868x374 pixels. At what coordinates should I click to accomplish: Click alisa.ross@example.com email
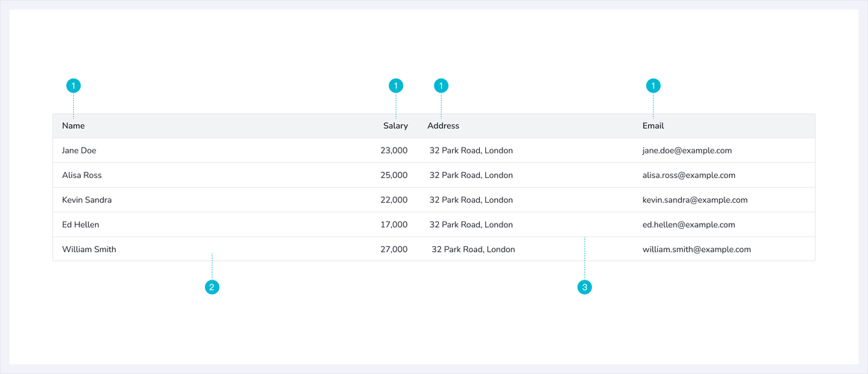(689, 175)
